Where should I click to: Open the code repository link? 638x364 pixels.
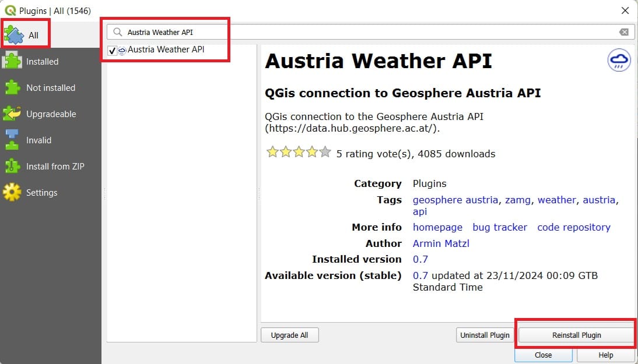[574, 227]
